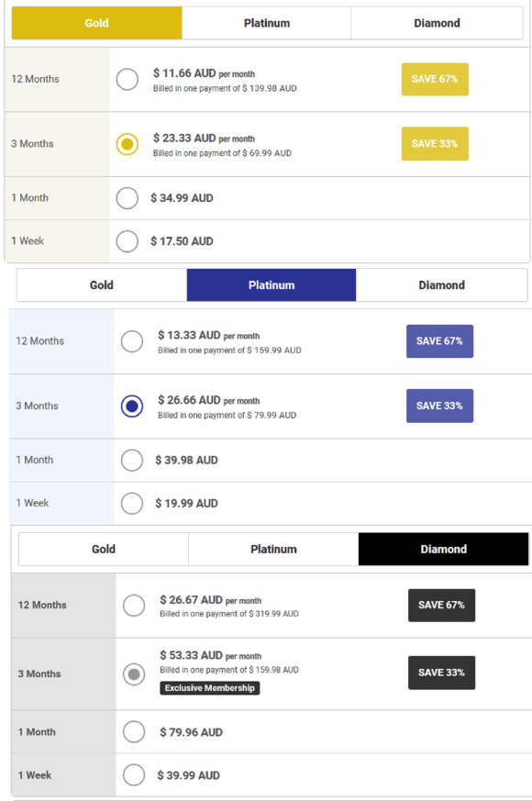The image size is (532, 801).
Task: Open Diamond tab in top gold panel
Action: [437, 23]
